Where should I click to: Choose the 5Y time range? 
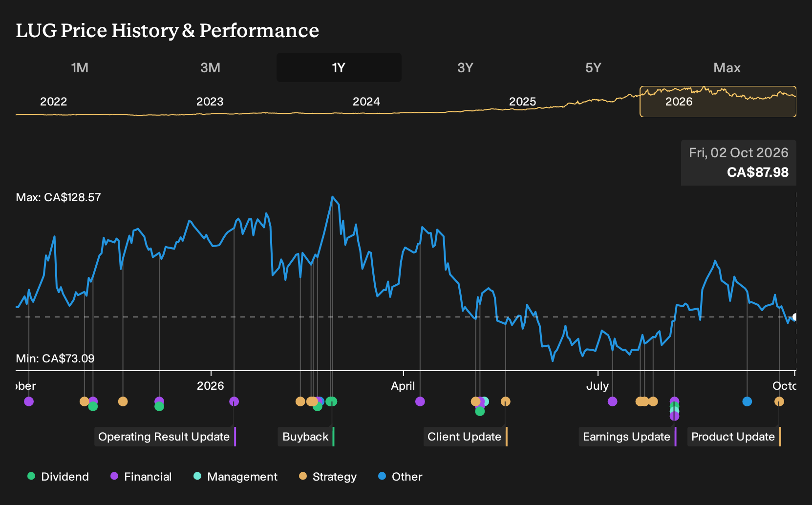[x=593, y=67]
